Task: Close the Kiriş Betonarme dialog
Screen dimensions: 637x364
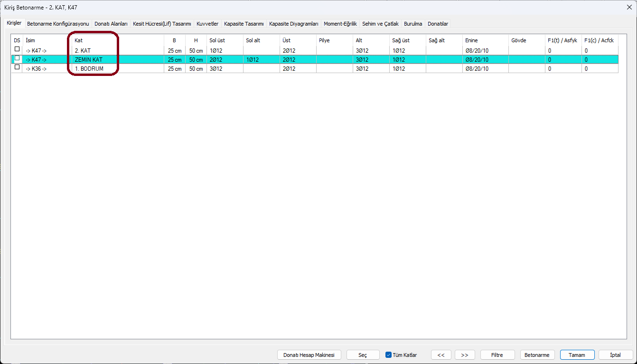Action: tap(629, 7)
